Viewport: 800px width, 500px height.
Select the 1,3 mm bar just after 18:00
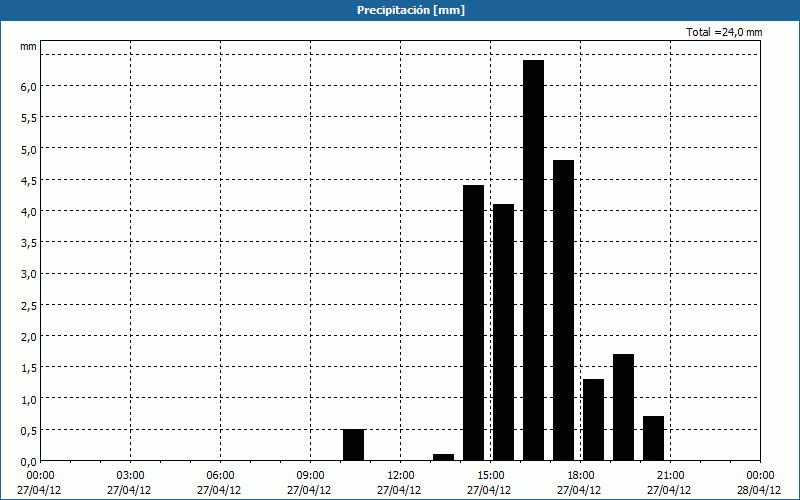coord(593,419)
